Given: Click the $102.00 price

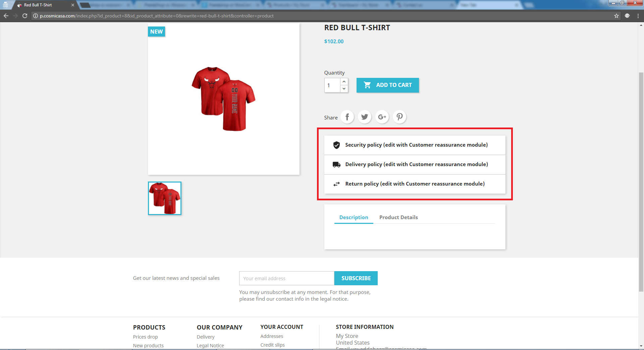Looking at the screenshot, I should (x=334, y=41).
